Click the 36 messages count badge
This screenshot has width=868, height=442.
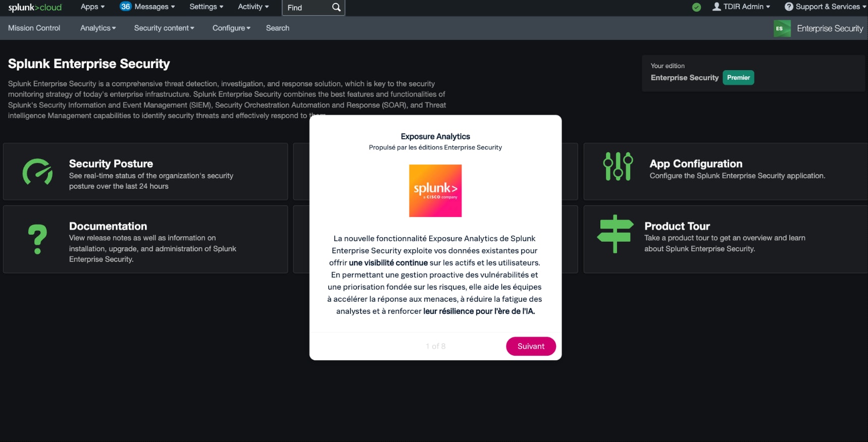(x=125, y=7)
